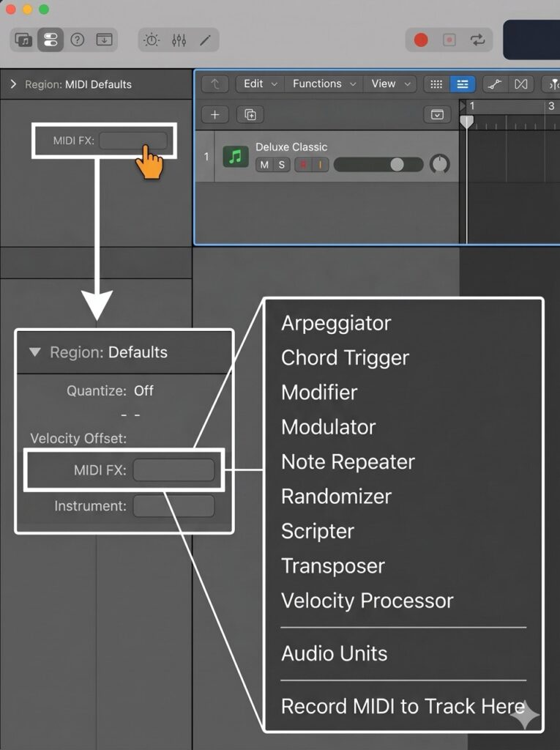Screen dimensions: 560x750
Task: Select Scripter menu entry
Action: point(318,532)
